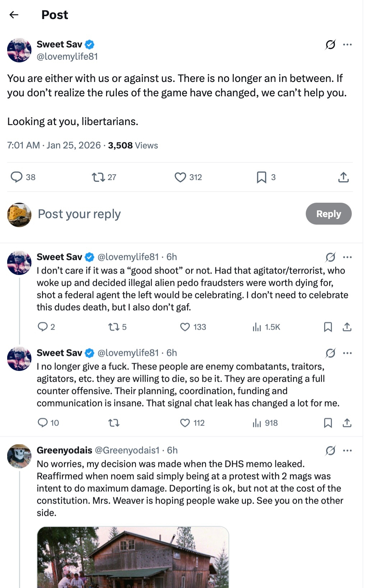Open Greenyodais skull profile avatar
The height and width of the screenshot is (588, 378).
point(19,456)
